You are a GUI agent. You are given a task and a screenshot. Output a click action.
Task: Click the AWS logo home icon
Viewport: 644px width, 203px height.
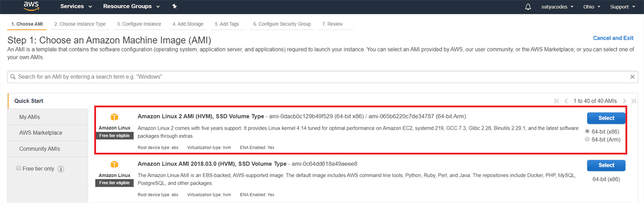31,6
